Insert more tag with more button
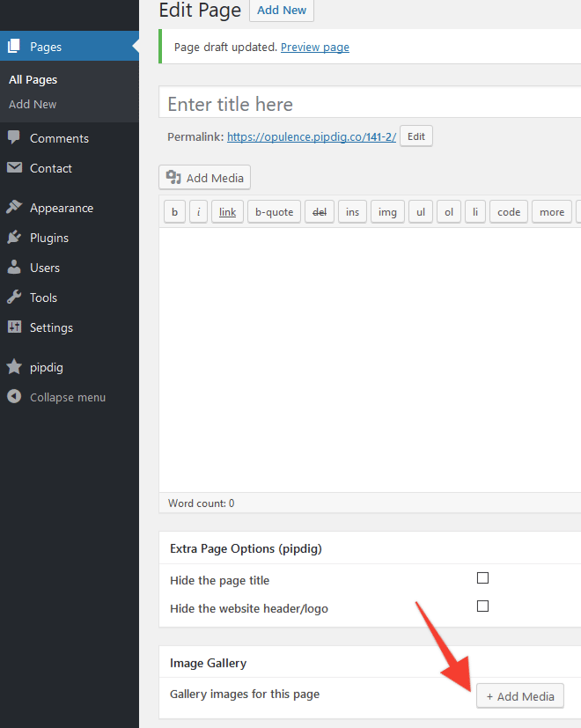The width and height of the screenshot is (581, 728). pos(552,212)
